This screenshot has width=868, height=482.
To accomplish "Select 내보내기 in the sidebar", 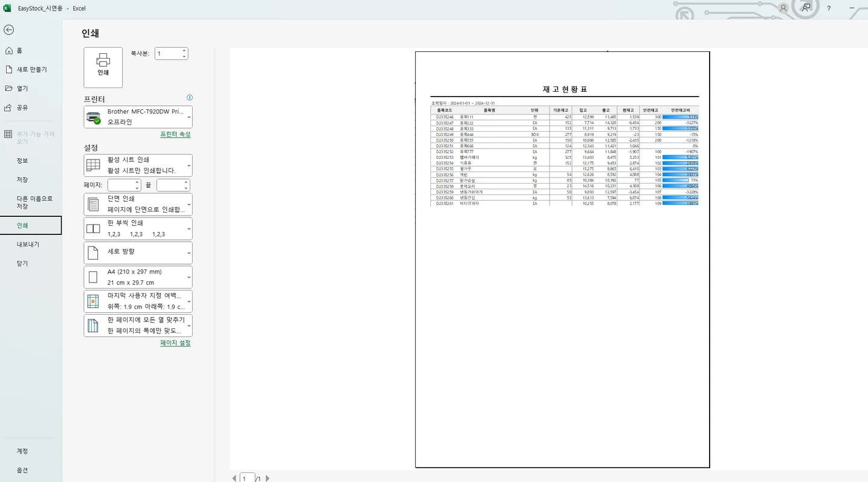I will coord(28,244).
